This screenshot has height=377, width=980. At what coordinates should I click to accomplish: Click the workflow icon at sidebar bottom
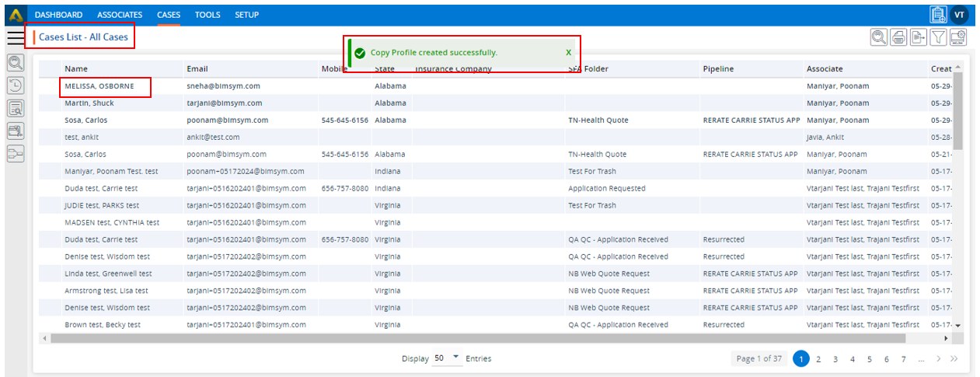tap(16, 153)
